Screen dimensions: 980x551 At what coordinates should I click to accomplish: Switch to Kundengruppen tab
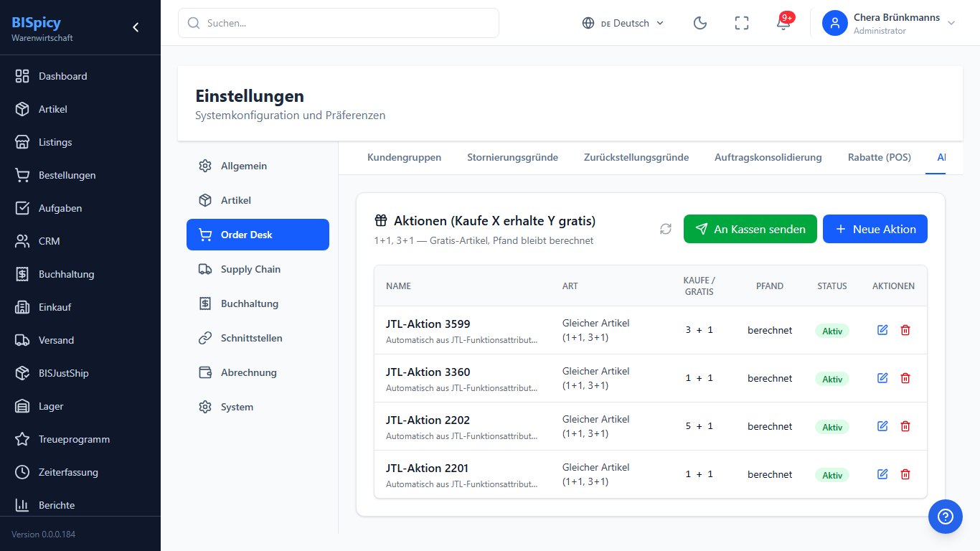(404, 157)
